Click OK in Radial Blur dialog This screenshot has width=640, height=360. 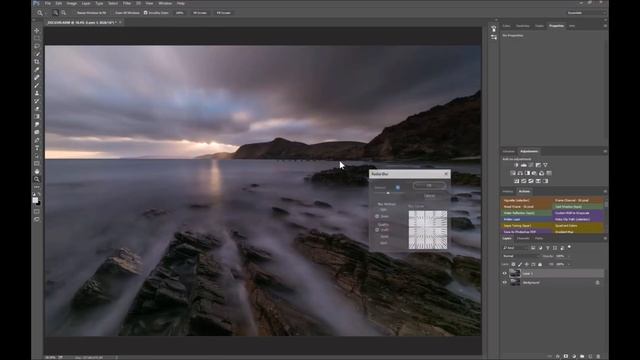point(429,185)
